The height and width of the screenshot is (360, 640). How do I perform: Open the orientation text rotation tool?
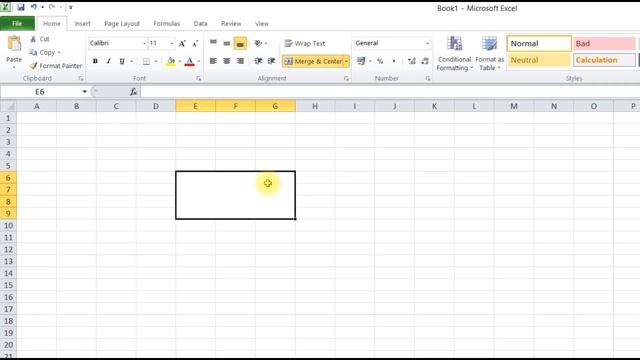pyautogui.click(x=258, y=43)
